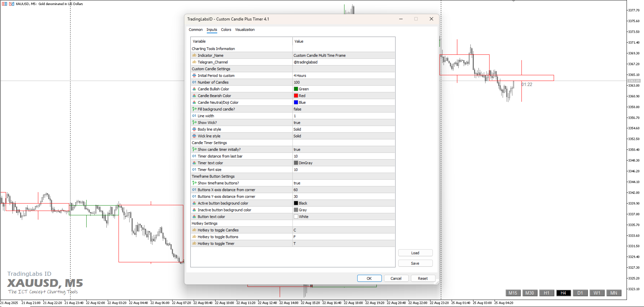Image resolution: width=644 pixels, height=307 pixels.
Task: Edit the Indicator_Name value field
Action: tap(344, 55)
